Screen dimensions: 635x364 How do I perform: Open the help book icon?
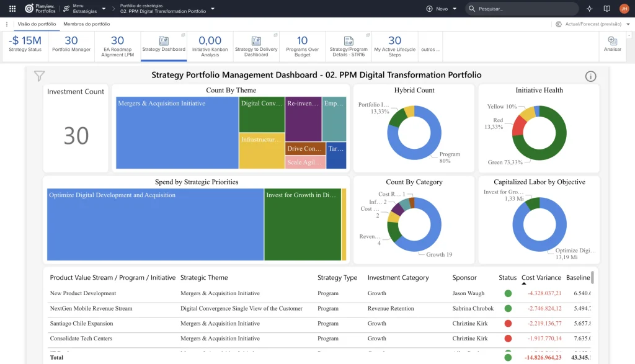[x=606, y=9]
